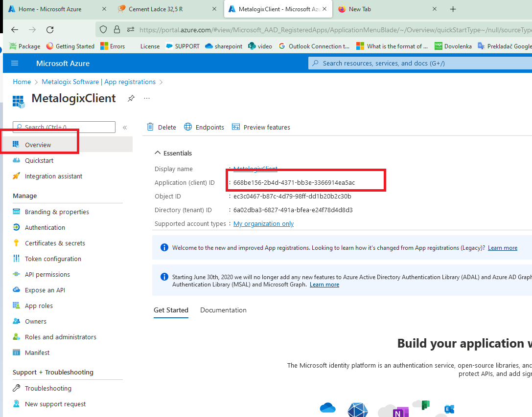
Task: Click the Directory (tenant) ID value
Action: (x=293, y=210)
